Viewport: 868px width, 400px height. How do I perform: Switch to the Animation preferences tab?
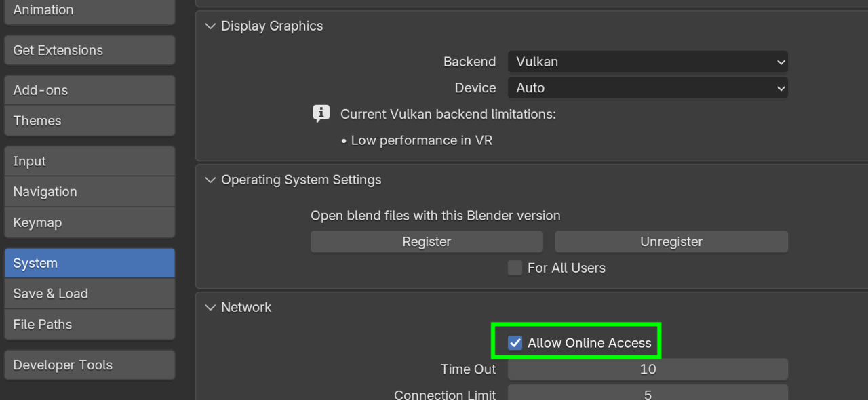tap(90, 11)
